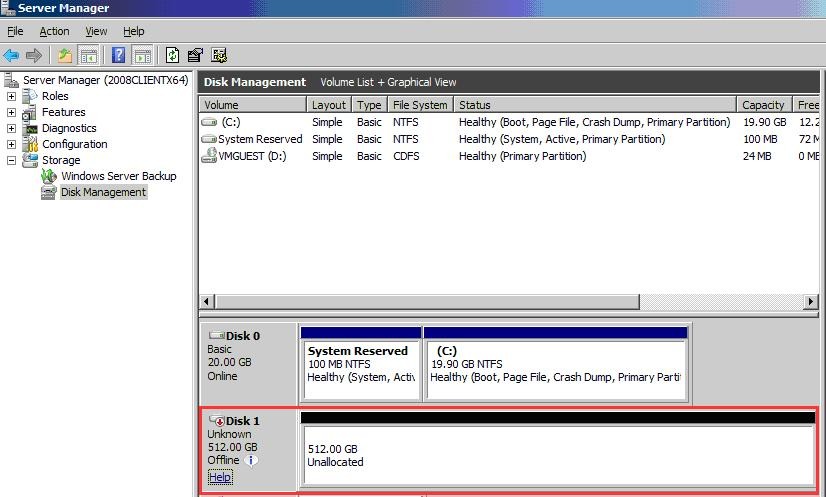
Task: Click the blue Help question mark icon
Action: pos(119,55)
